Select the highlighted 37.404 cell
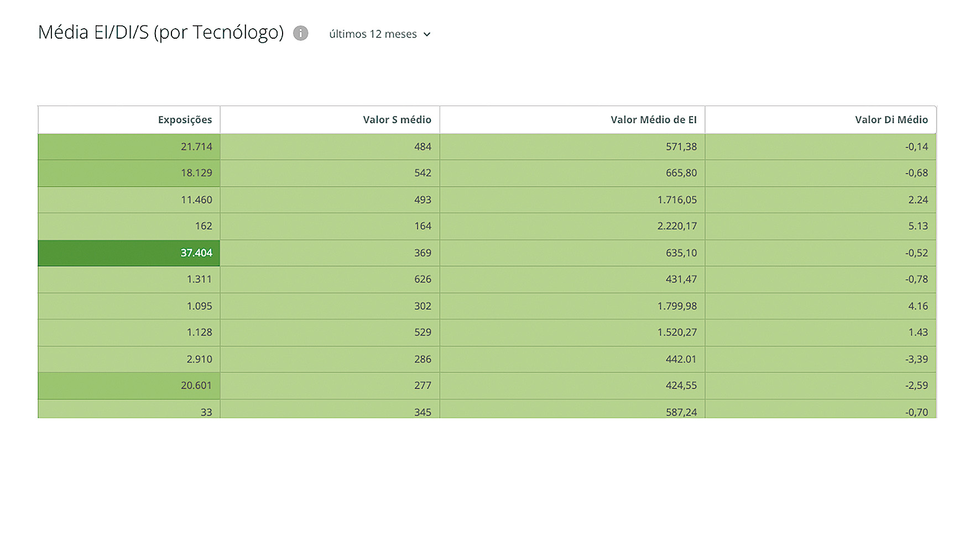Viewport: 980px width, 546px height. click(129, 253)
